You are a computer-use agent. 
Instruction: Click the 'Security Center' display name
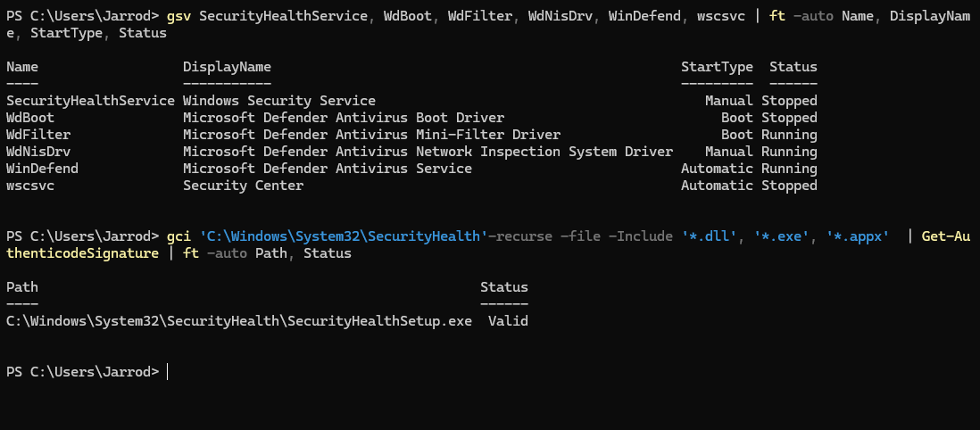coord(243,185)
